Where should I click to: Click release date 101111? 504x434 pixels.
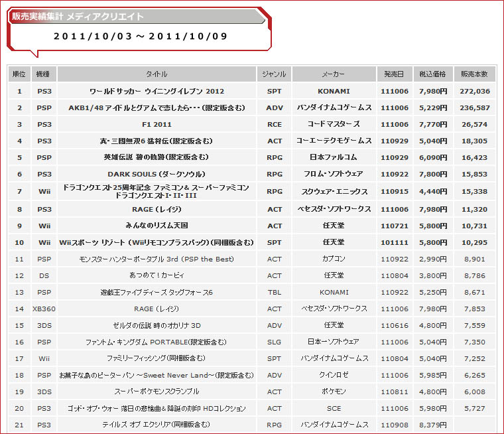pos(395,243)
